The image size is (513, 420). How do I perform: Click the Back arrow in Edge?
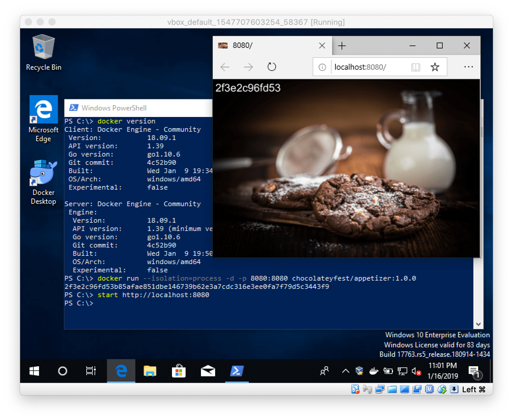coord(225,67)
